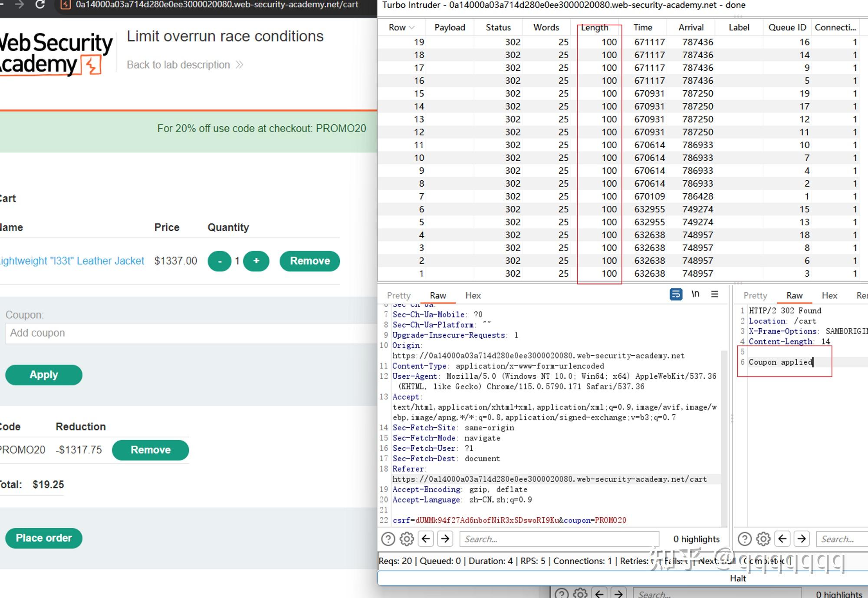This screenshot has height=598, width=868.
Task: Go to next match in request search
Action: tap(445, 539)
